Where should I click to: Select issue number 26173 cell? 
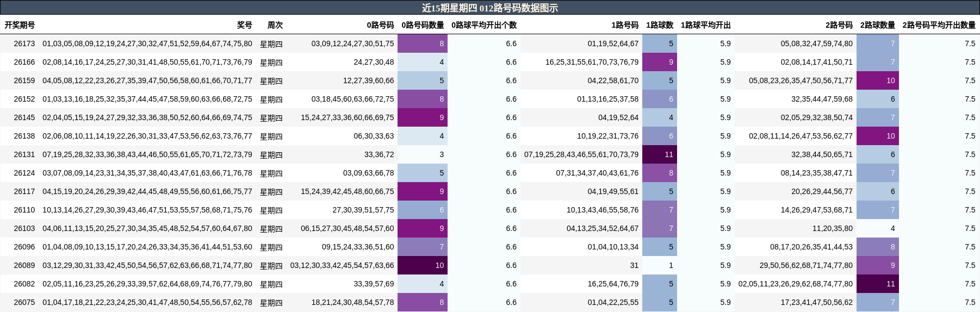pyautogui.click(x=24, y=43)
